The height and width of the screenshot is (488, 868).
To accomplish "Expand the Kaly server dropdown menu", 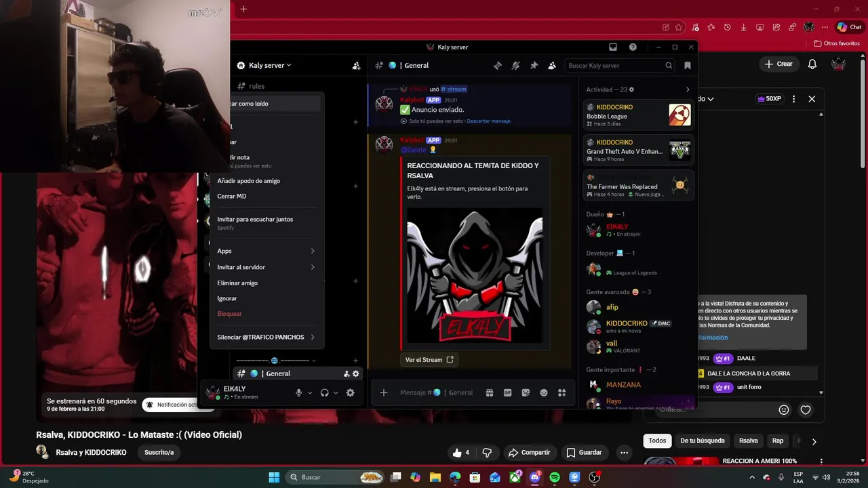I will tap(270, 65).
